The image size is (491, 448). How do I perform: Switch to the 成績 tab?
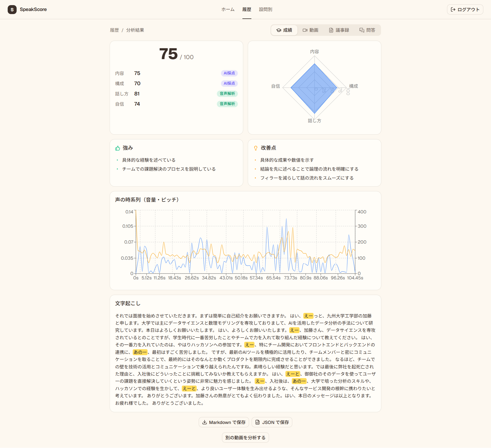pos(284,30)
